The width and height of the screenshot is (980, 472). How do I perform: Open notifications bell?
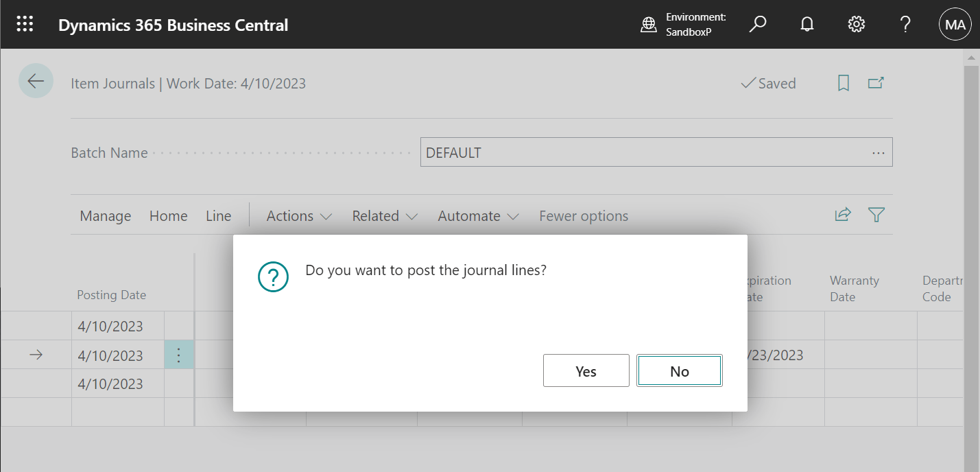tap(806, 23)
